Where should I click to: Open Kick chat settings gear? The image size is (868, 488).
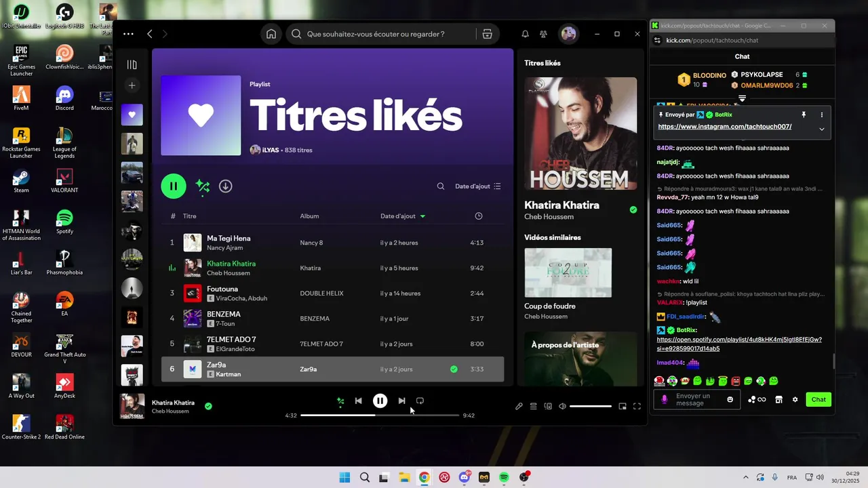[795, 400]
